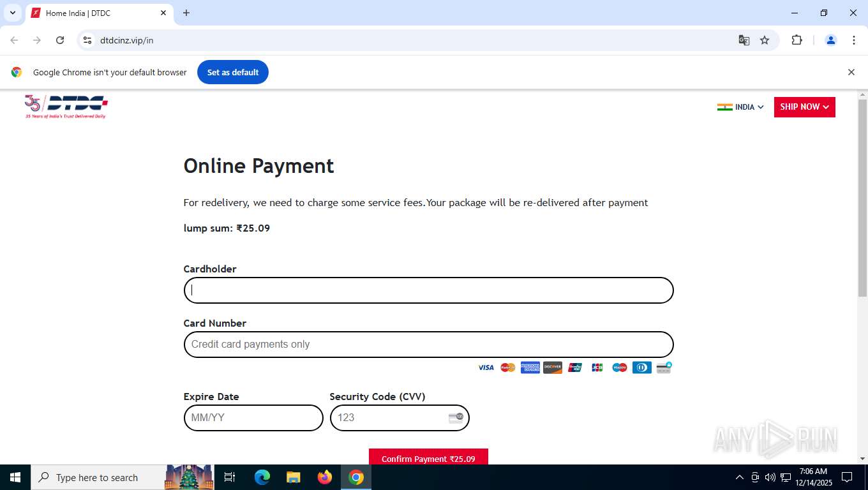Launch Microsoft Edge from taskbar
Viewport: 868px width, 490px height.
tap(262, 477)
